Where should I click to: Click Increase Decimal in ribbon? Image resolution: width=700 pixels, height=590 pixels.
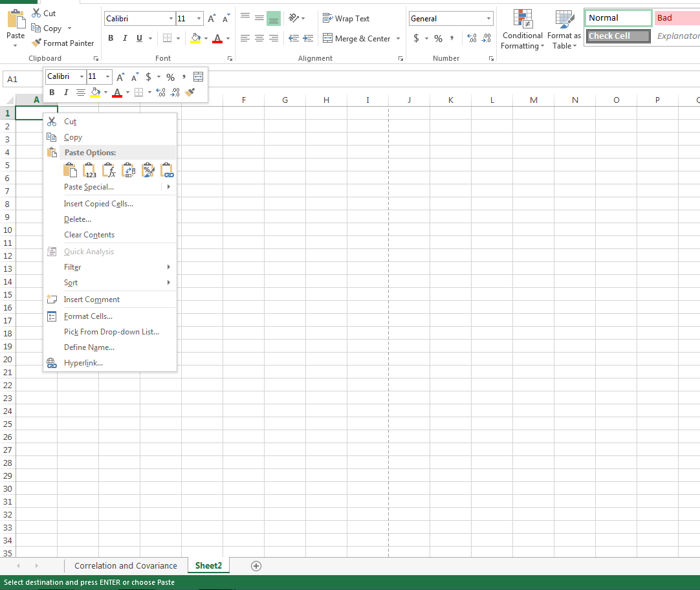click(472, 38)
